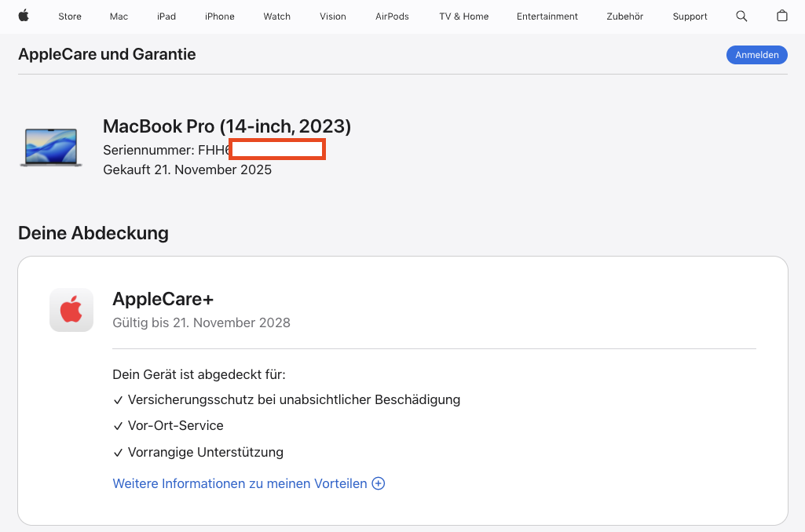This screenshot has height=532, width=805.
Task: Click Dein Gerät ist abgedeckt für text
Action: point(199,374)
